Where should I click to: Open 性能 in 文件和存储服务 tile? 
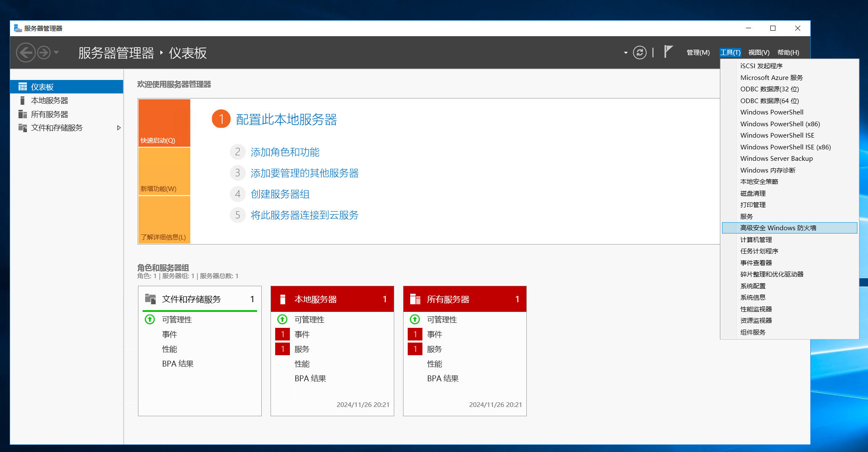coord(170,349)
